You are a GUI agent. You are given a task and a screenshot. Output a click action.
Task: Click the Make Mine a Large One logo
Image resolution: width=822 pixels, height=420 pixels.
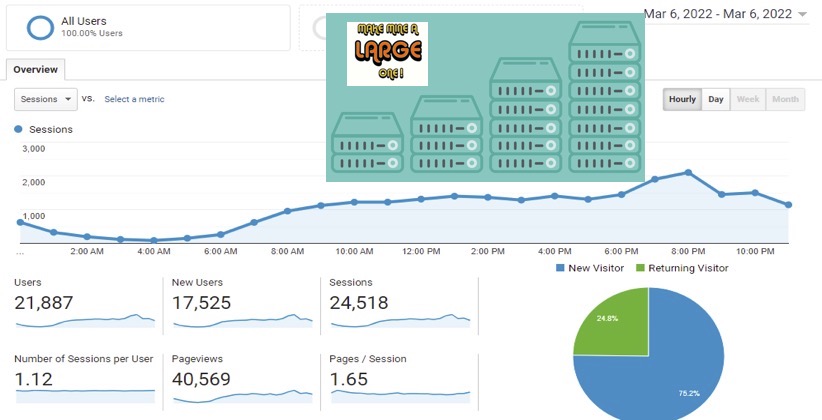pos(387,53)
